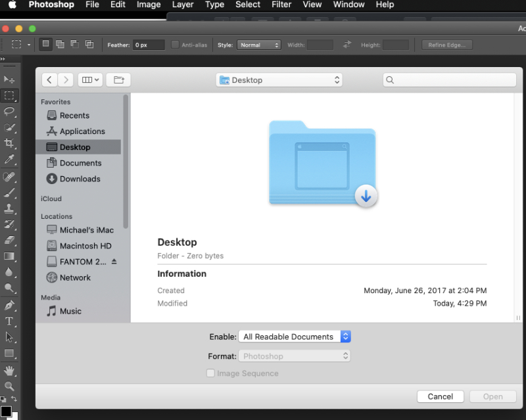This screenshot has height=420, width=526.
Task: Open the Filter menu
Action: click(x=281, y=5)
